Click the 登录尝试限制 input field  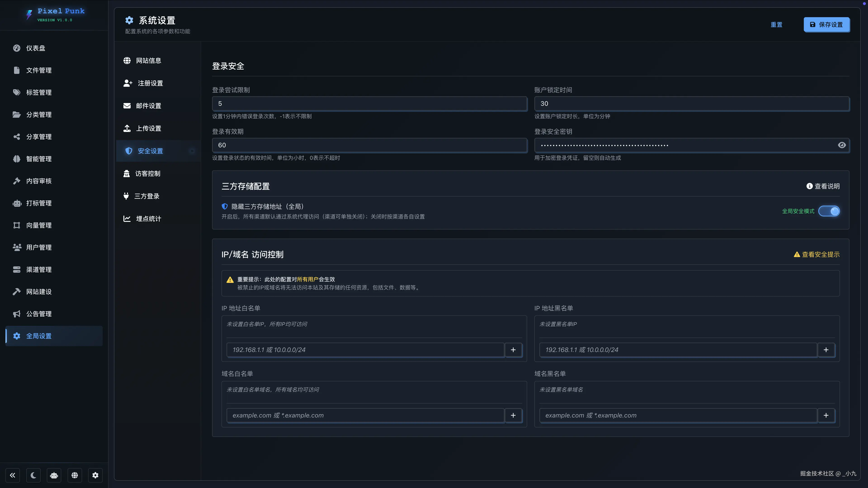(369, 104)
